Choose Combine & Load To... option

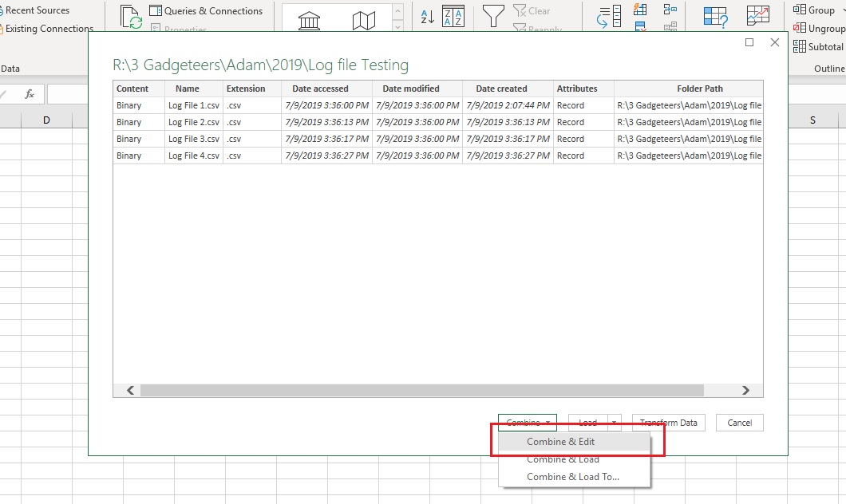tap(576, 476)
